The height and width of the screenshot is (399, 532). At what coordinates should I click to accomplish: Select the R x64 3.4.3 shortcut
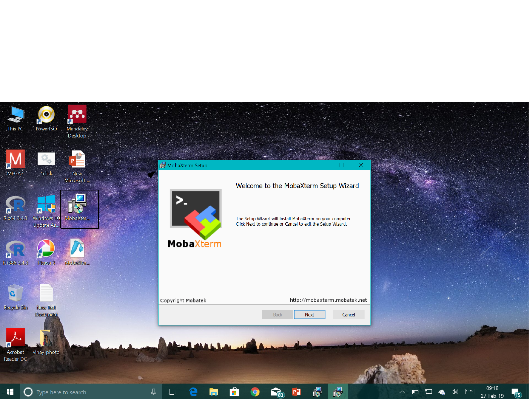click(15, 208)
